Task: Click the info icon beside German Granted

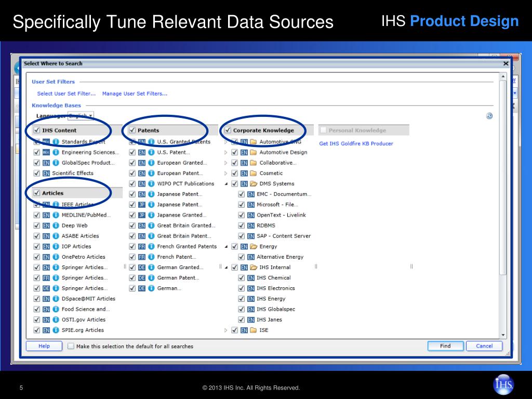Action: 151,268
